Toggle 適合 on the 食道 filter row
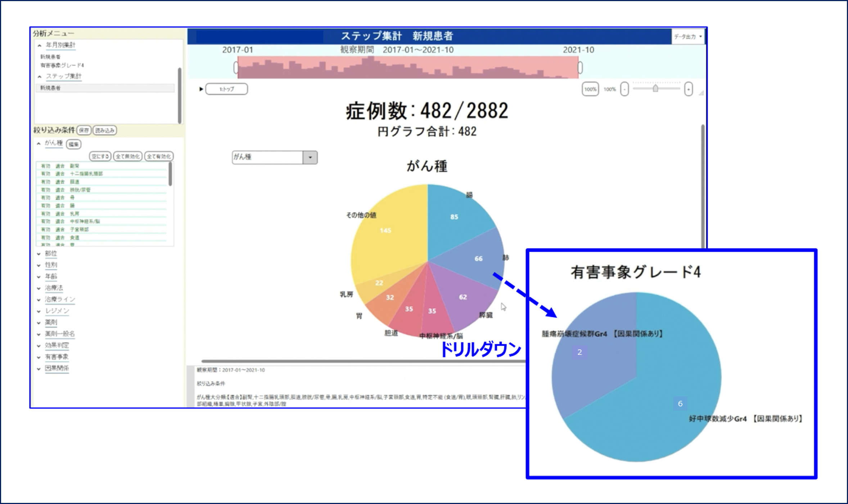This screenshot has height=504, width=848. [x=60, y=237]
